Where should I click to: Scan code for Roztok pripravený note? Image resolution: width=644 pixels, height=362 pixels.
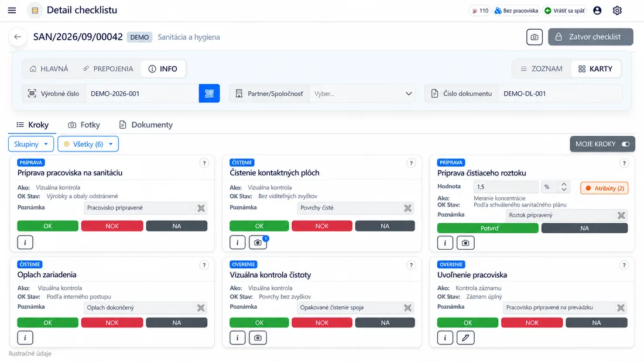point(621,215)
